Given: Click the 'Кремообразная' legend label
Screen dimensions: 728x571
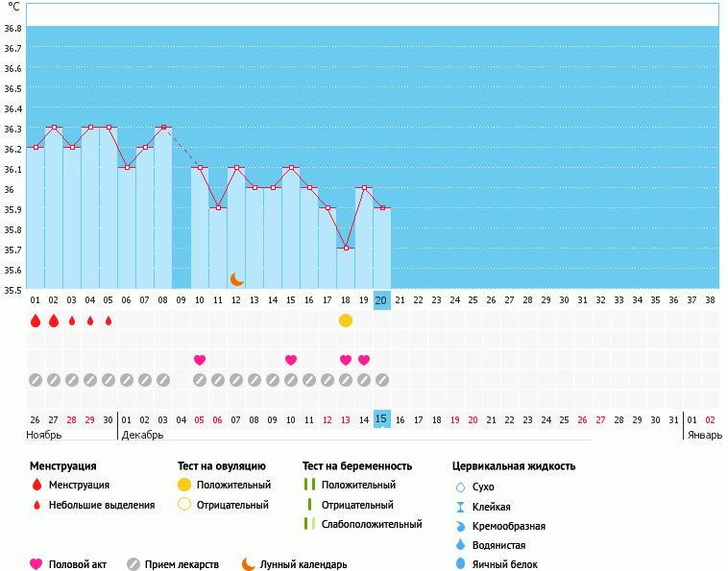Looking at the screenshot, I should click(509, 526).
